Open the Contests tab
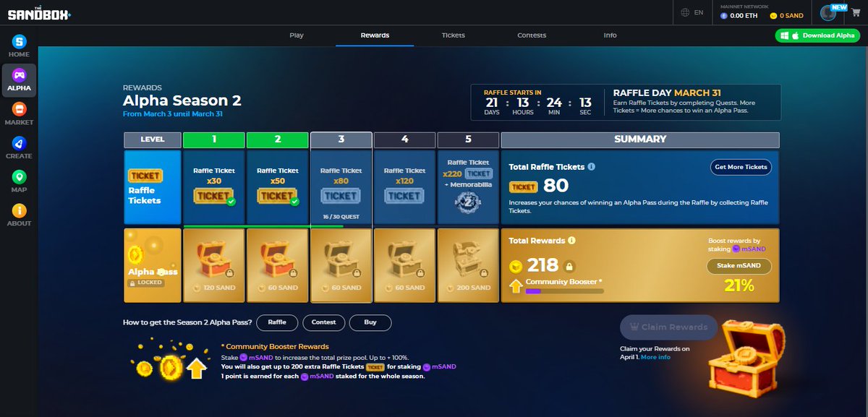The height and width of the screenshot is (417, 868). coord(532,35)
